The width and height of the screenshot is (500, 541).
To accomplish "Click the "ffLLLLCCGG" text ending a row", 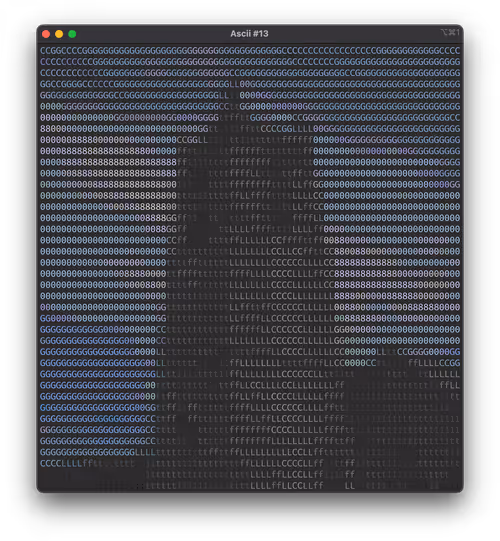I will (x=434, y=363).
